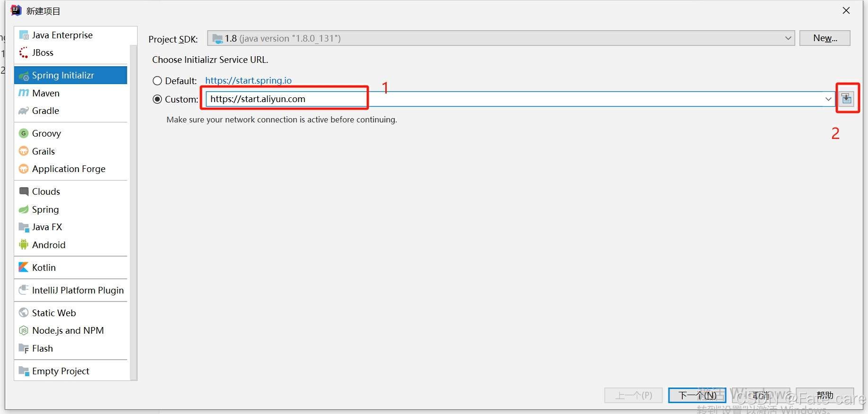Viewport: 868px width, 414px height.
Task: Click the New... SDK button
Action: [825, 38]
